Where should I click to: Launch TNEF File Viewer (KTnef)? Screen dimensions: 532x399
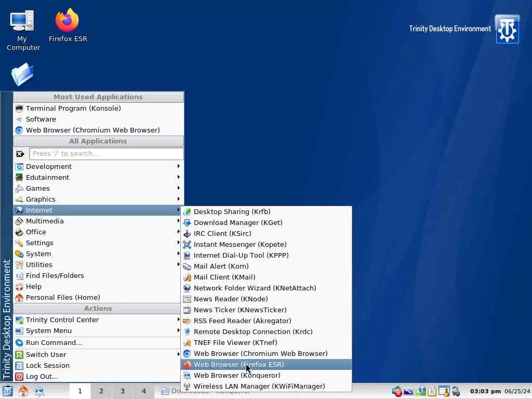point(267,342)
